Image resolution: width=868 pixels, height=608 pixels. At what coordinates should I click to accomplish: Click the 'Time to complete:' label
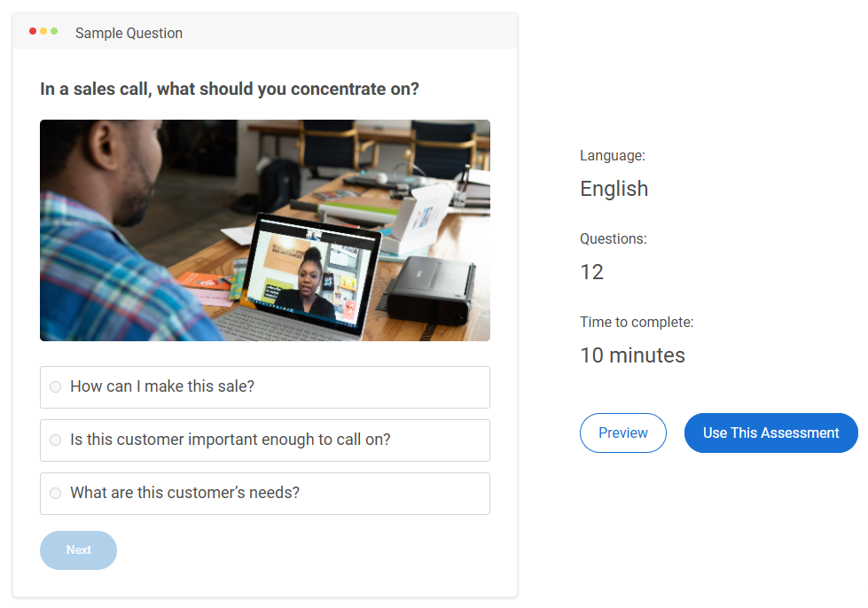(x=637, y=322)
